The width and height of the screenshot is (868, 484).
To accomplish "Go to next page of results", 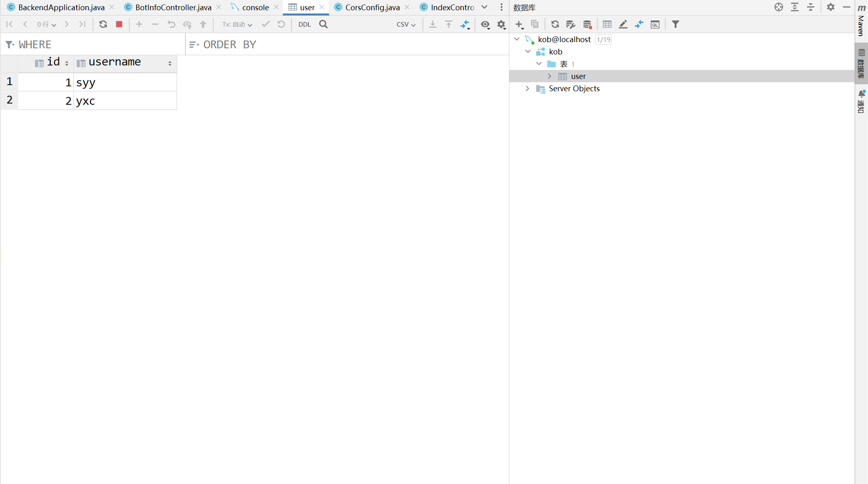I will 67,25.
